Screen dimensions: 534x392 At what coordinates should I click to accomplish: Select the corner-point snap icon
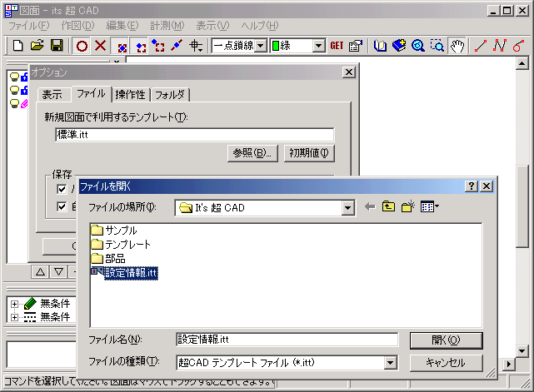pyautogui.click(x=158, y=45)
